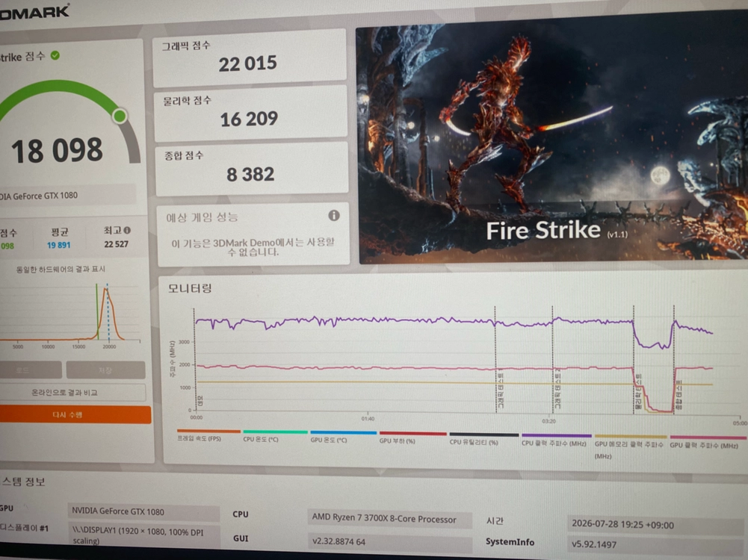The image size is (748, 560).
Task: Click the 동일한 하드웨어의 결과 표시 label
Action: 61,270
